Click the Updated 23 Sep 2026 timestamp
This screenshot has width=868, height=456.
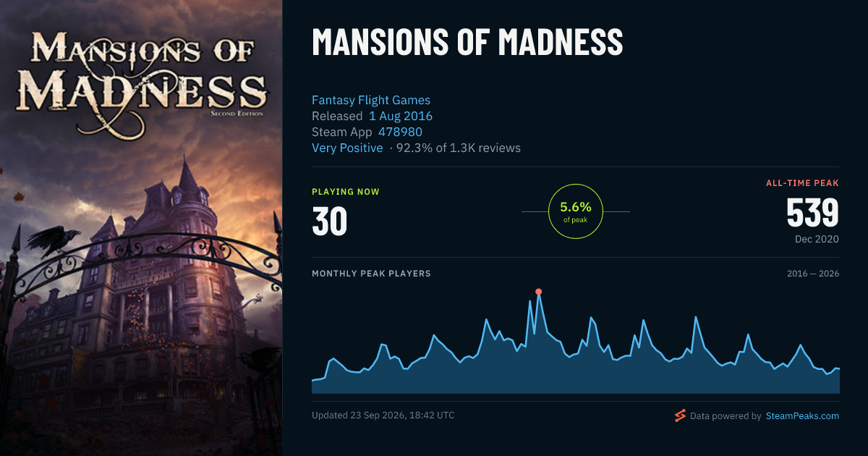tap(383, 415)
